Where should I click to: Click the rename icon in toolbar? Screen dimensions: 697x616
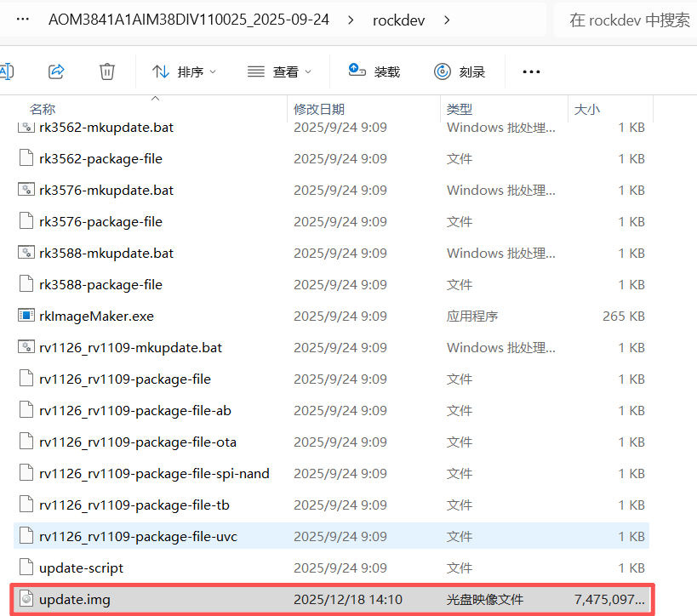(7, 71)
